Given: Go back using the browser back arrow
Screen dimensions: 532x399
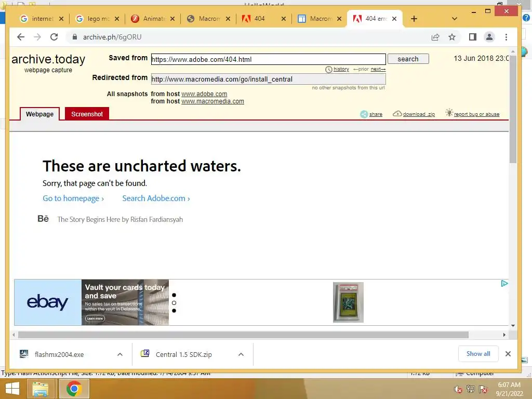Looking at the screenshot, I should coord(21,37).
